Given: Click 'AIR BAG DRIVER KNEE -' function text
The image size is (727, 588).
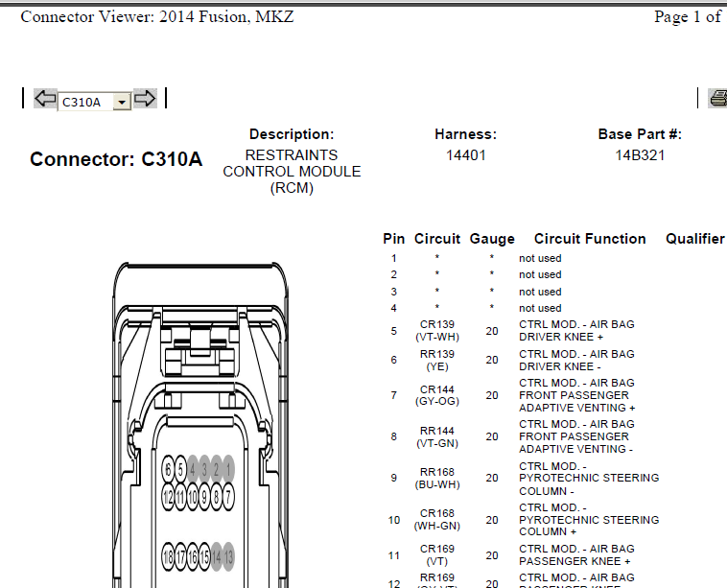Looking at the screenshot, I should (576, 361).
